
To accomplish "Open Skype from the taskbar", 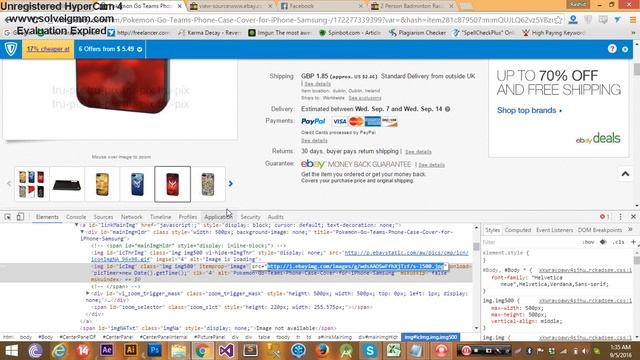I will tap(369, 351).
